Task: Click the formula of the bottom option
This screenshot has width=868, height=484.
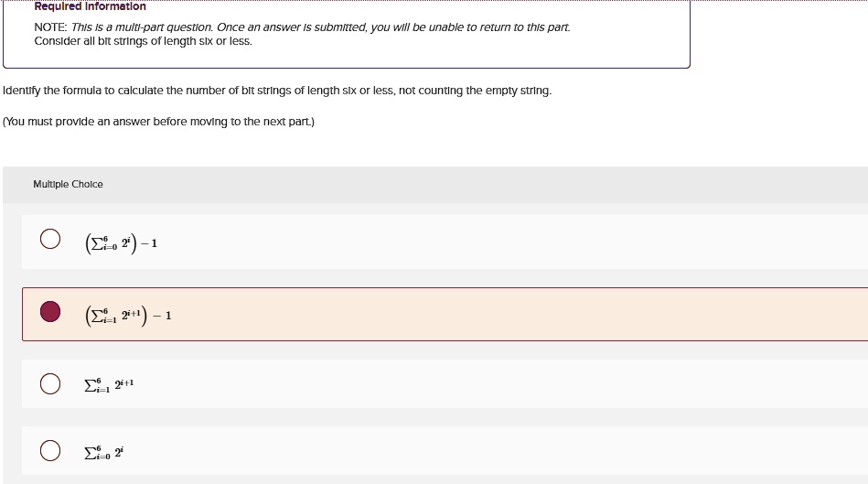Action: (x=104, y=452)
